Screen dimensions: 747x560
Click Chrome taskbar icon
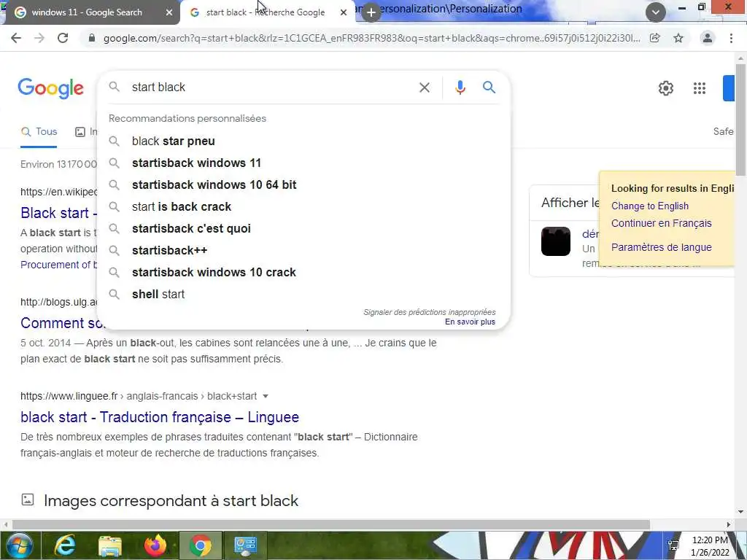point(201,545)
